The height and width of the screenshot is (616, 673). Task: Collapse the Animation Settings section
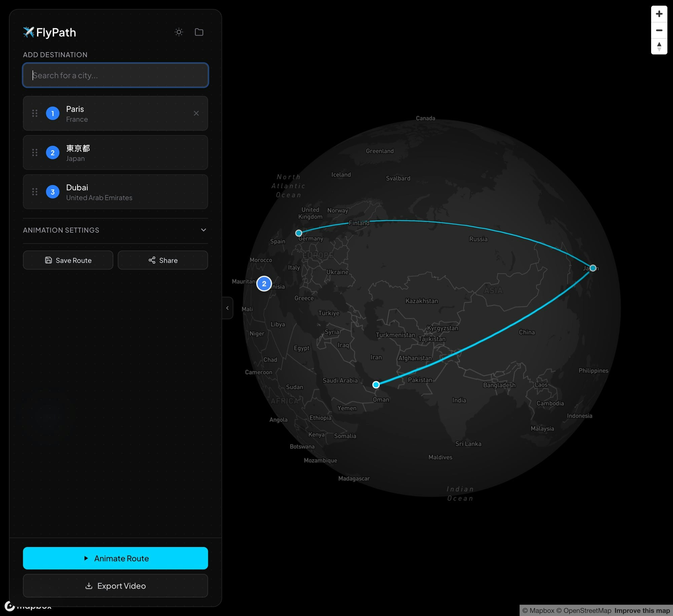tap(203, 230)
